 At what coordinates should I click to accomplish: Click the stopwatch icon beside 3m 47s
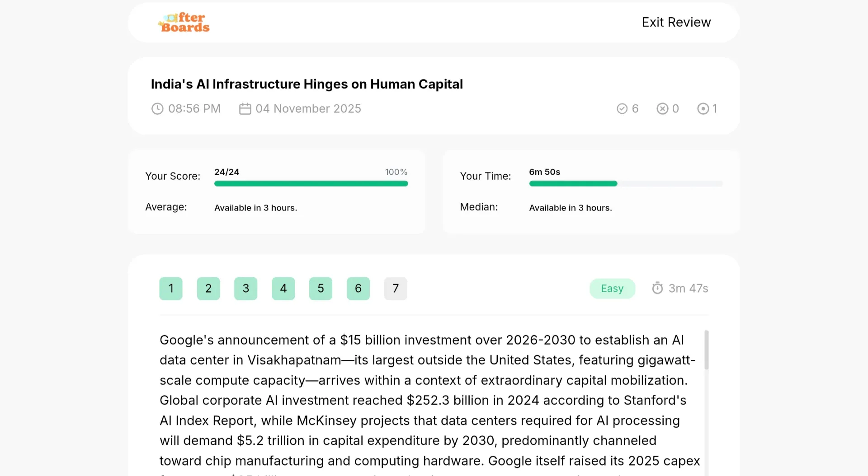(x=657, y=288)
